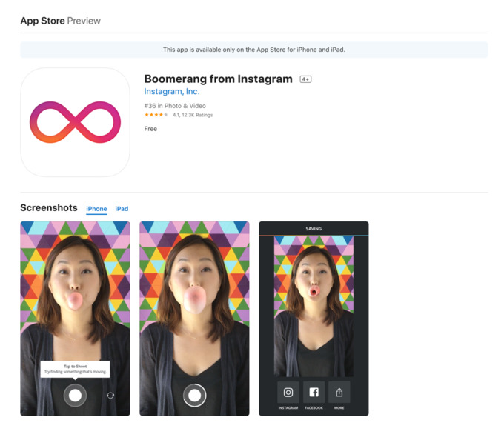The width and height of the screenshot is (504, 440).
Task: Open the first screenshot with Tap to Shoot
Action: click(x=75, y=319)
